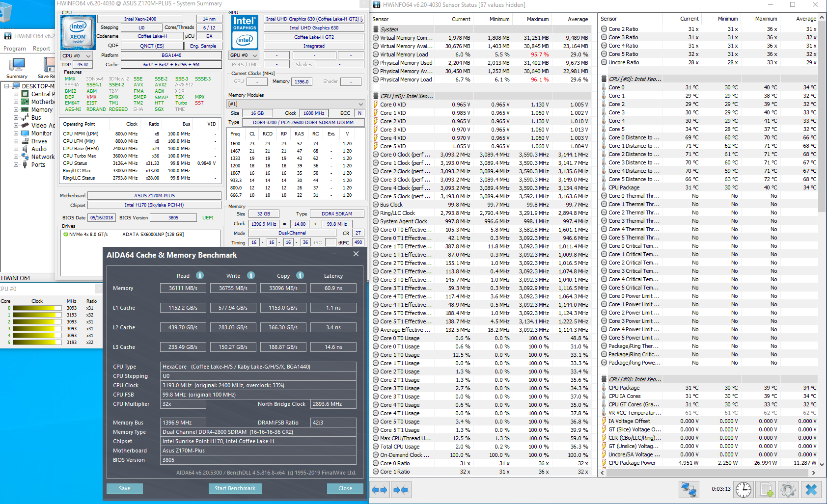The width and height of the screenshot is (827, 504).
Task: Expand the Motherboard tree node
Action: tap(16, 102)
